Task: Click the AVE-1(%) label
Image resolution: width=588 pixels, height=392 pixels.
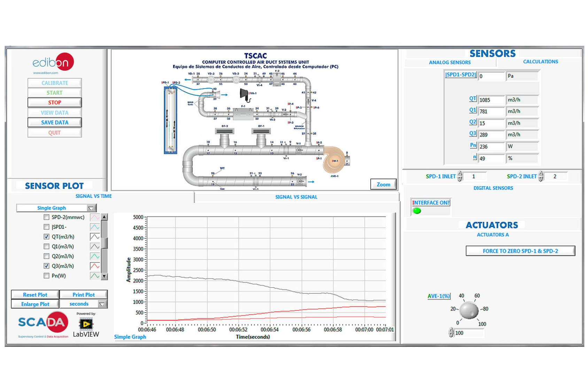Action: click(439, 296)
